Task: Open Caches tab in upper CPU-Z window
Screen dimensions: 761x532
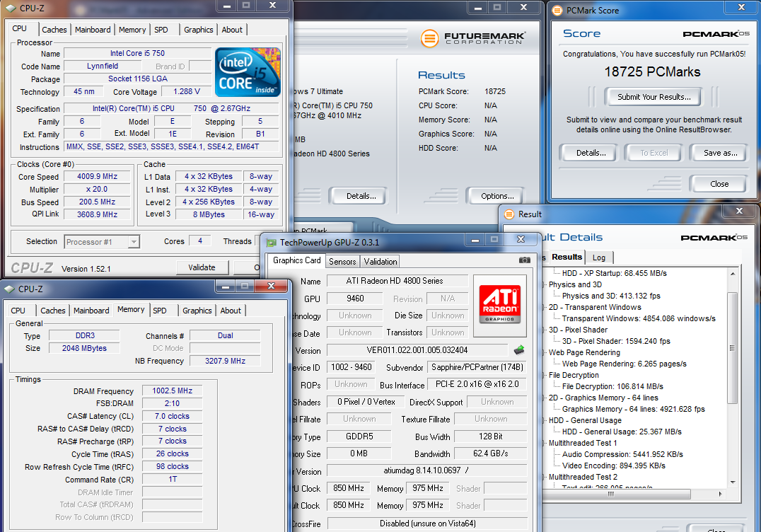Action: (54, 30)
